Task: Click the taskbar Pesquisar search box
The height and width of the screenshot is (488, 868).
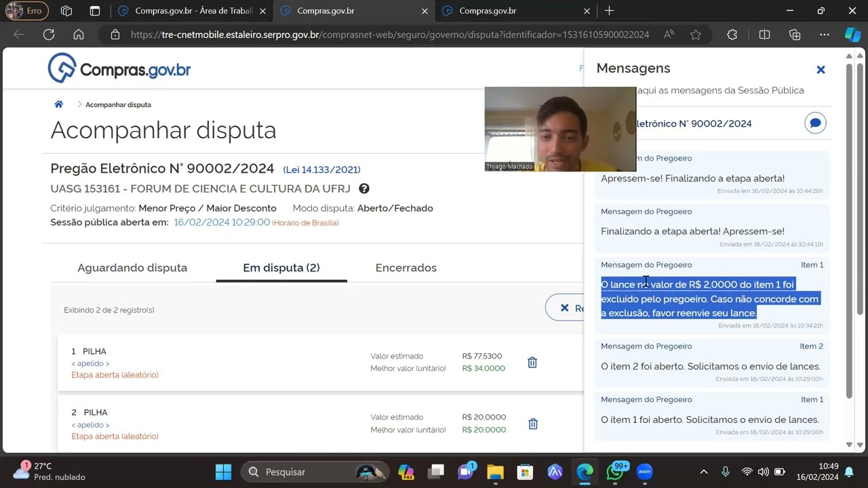Action: pos(315,472)
